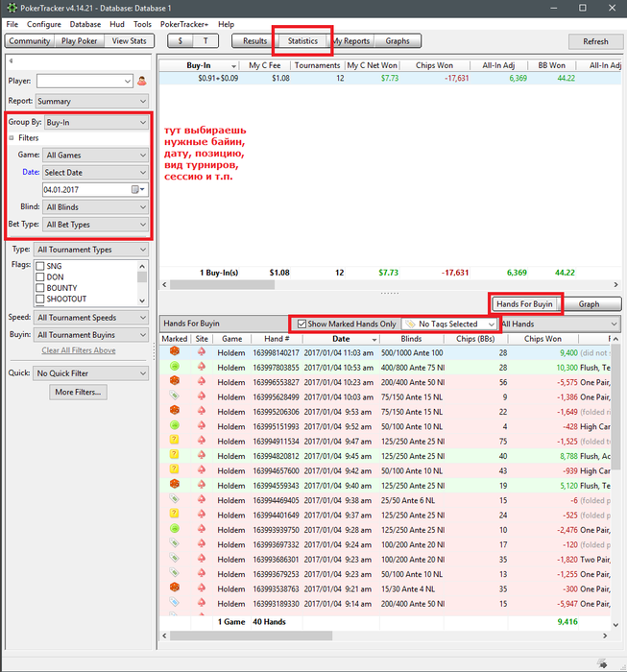Click site icon for hand 163993697332
This screenshot has height=672, width=627.
point(202,544)
